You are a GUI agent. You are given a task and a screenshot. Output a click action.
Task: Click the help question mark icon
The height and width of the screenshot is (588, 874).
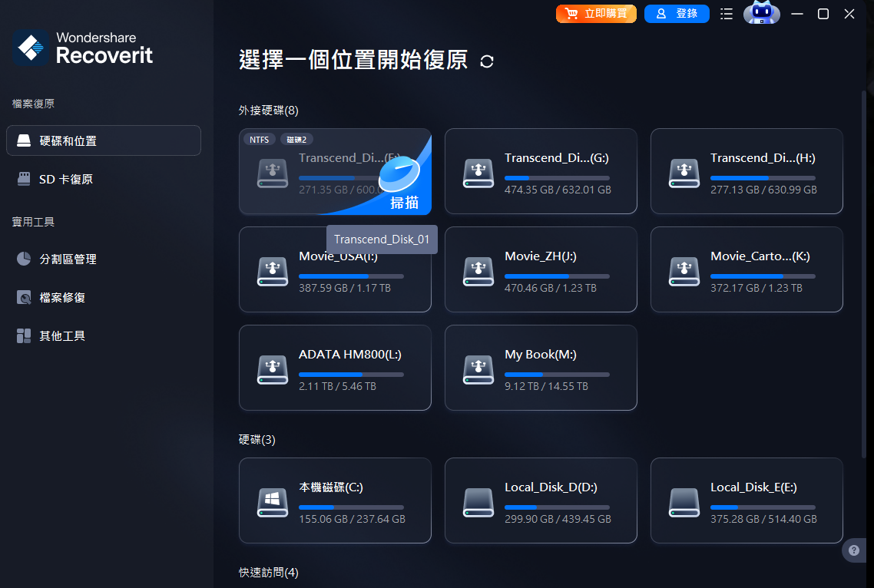tap(854, 550)
